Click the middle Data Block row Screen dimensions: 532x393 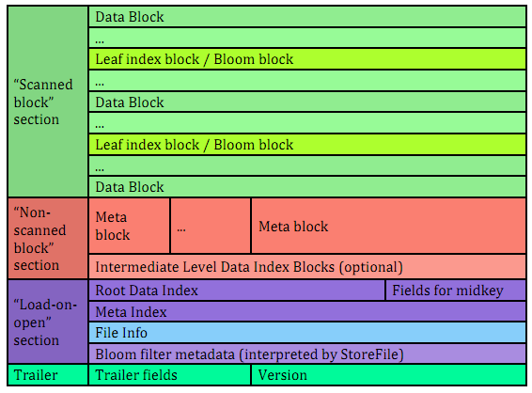point(307,102)
